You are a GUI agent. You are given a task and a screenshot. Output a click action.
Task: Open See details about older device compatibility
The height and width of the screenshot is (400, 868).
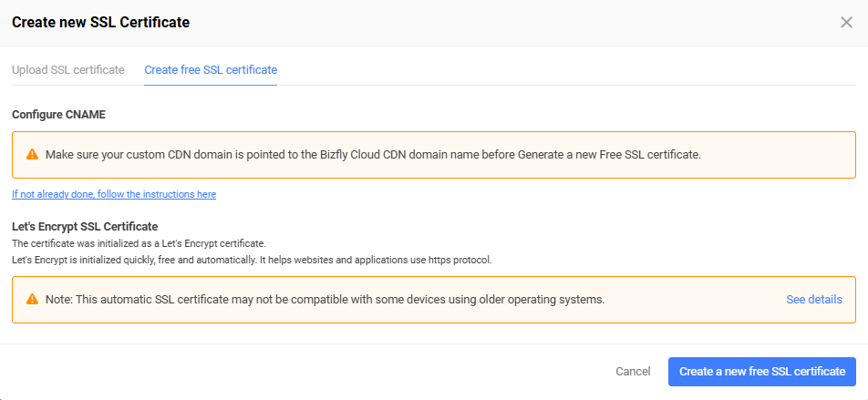click(813, 299)
